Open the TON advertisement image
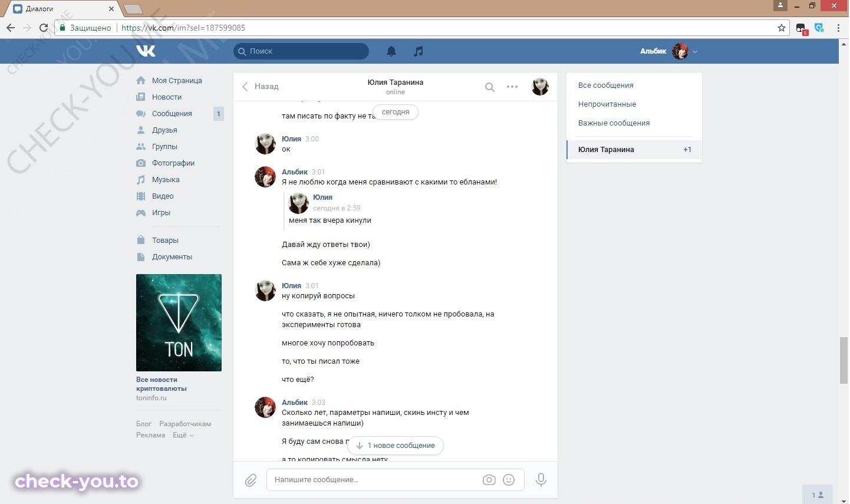The width and height of the screenshot is (850, 504). coord(179,322)
